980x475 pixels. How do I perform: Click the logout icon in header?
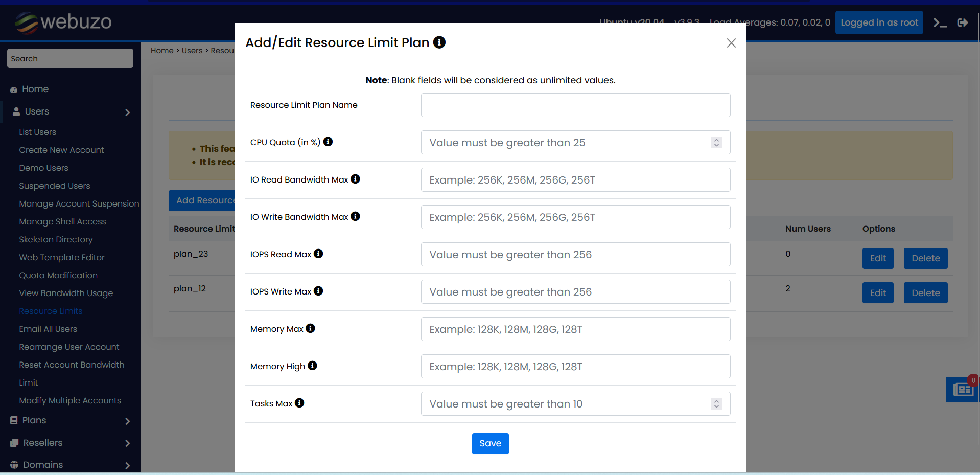tap(963, 22)
